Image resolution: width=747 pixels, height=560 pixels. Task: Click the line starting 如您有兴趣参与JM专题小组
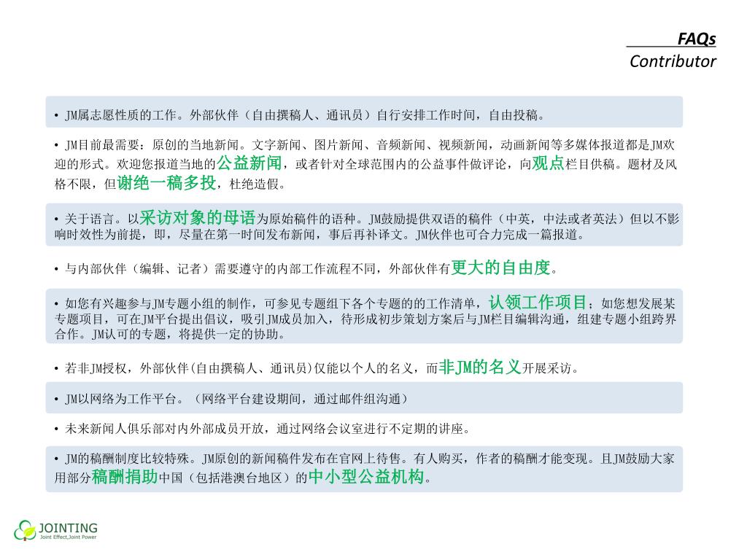tap(365, 303)
